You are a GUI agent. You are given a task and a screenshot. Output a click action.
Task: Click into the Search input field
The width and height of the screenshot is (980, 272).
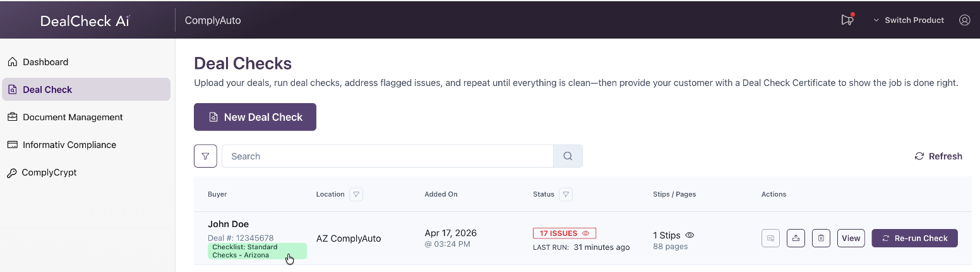coord(387,156)
